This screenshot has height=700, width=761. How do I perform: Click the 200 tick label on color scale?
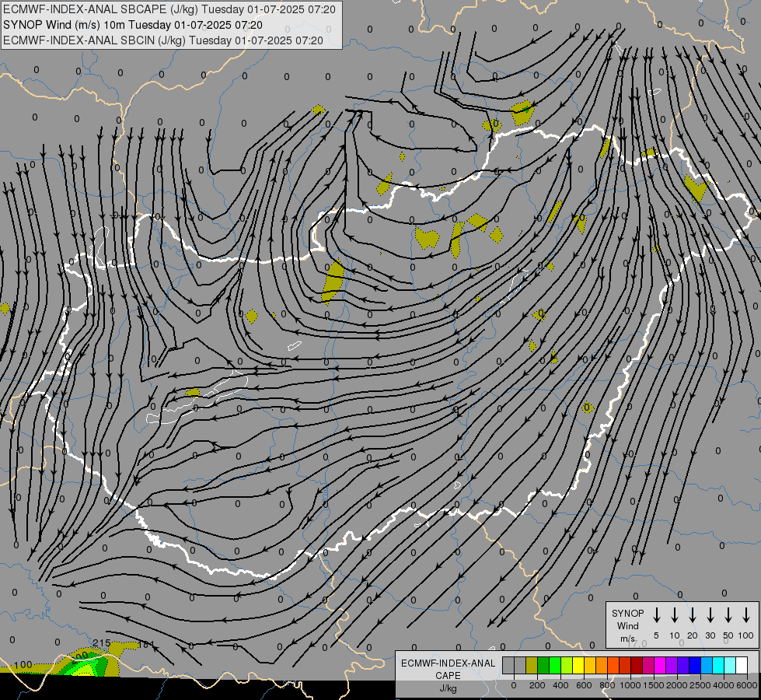click(x=537, y=685)
